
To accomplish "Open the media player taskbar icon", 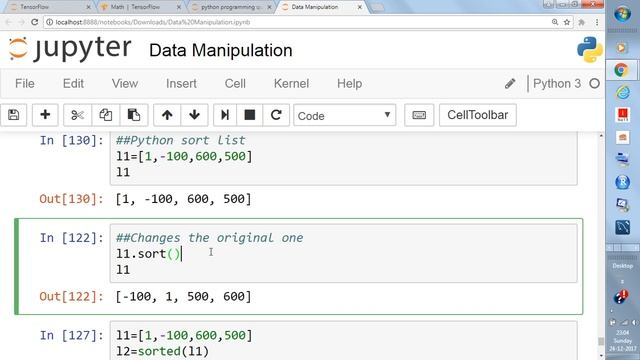I will tap(621, 48).
